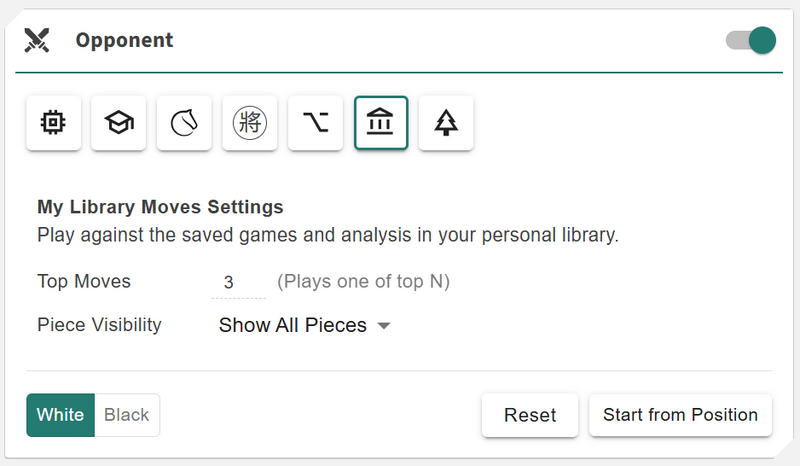The image size is (800, 466).
Task: Select the horse head circle icon
Action: point(184,123)
